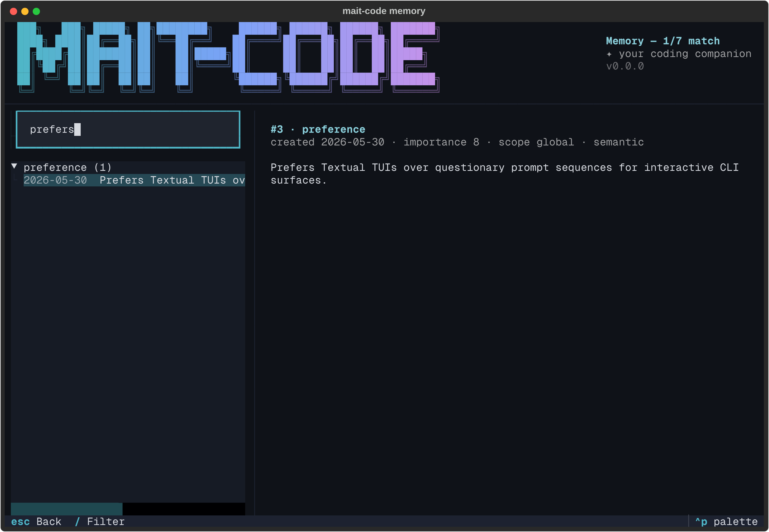Select the 'preference (1)' tree node
This screenshot has height=532, width=769.
click(67, 167)
